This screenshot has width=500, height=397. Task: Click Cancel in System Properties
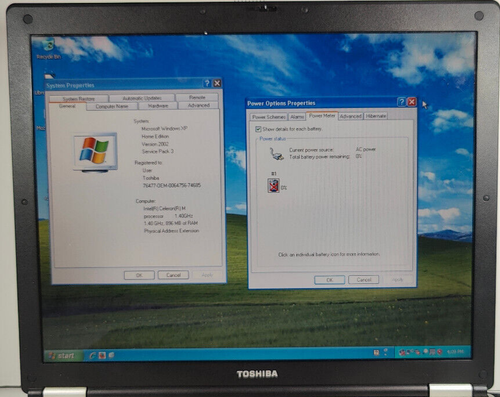pos(173,275)
